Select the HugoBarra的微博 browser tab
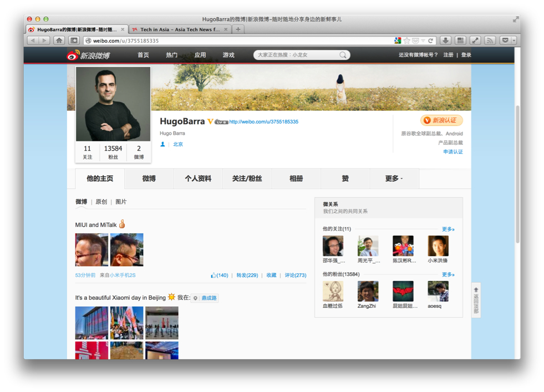This screenshot has height=392, width=544. 77,29
